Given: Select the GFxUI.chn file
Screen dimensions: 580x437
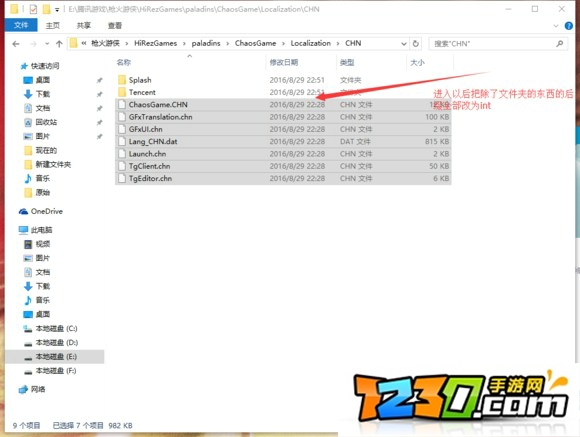Looking at the screenshot, I should tap(283, 129).
